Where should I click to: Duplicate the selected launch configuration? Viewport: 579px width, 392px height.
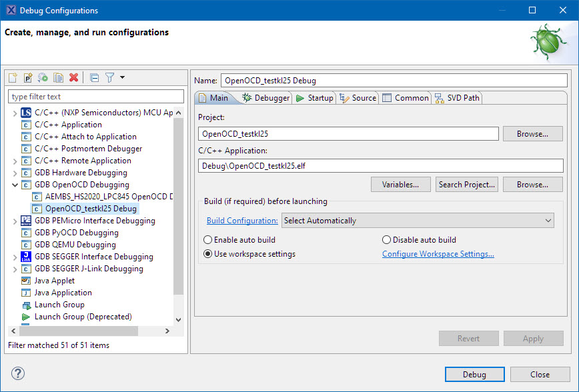pos(58,78)
